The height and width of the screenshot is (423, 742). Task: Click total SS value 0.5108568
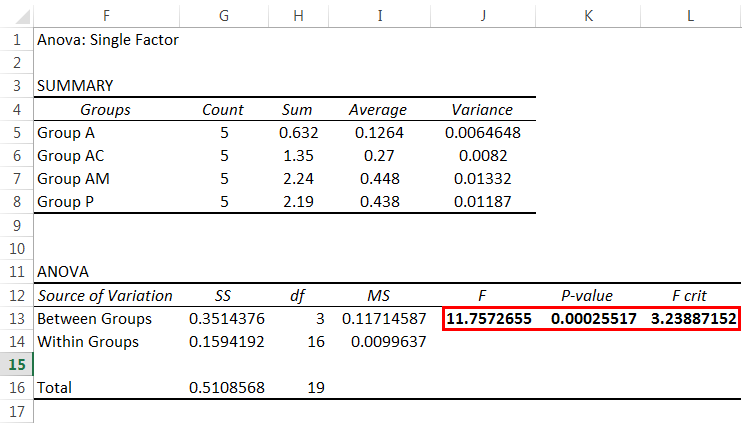coord(227,388)
